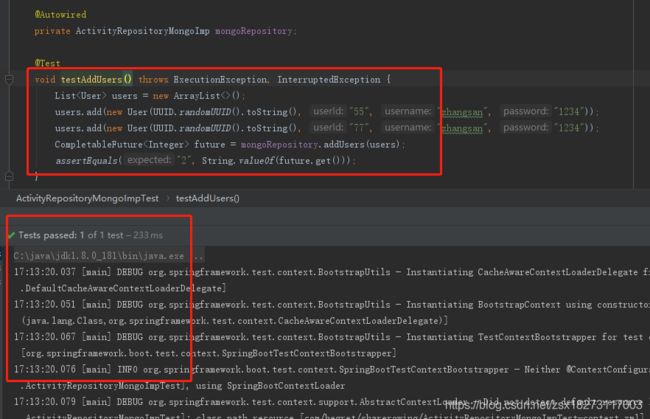650x419 pixels.
Task: Click String.valueOf(future.get()) expression
Action: coord(276,160)
